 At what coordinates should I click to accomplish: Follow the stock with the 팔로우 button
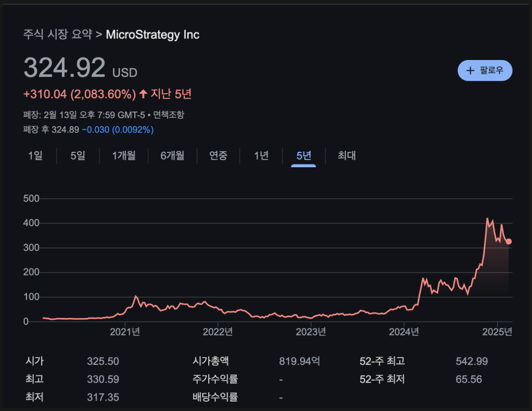click(485, 70)
